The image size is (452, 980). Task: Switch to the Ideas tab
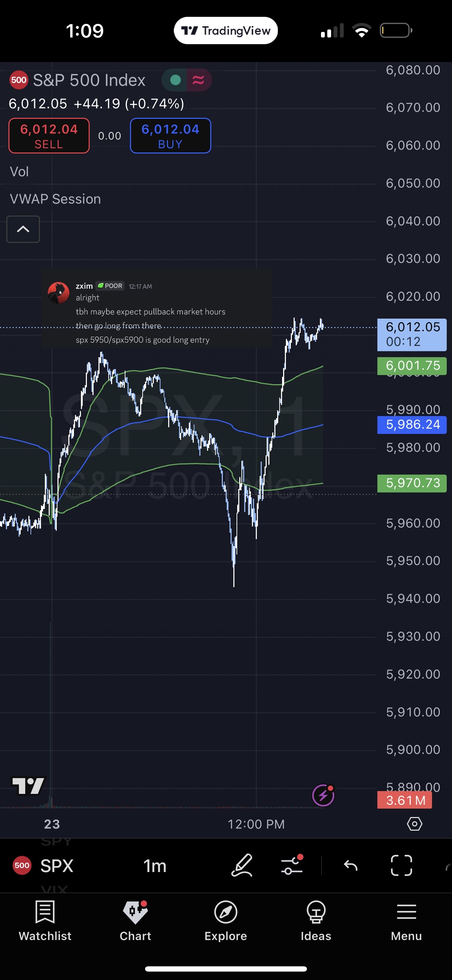pyautogui.click(x=316, y=921)
